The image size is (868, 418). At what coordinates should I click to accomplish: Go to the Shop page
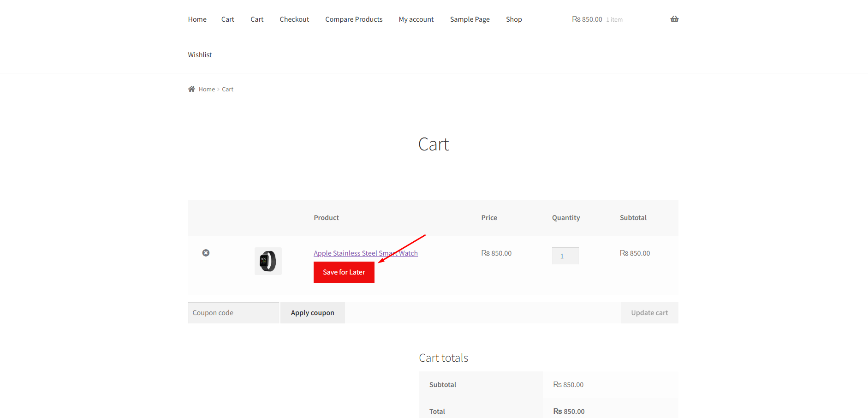click(x=514, y=19)
